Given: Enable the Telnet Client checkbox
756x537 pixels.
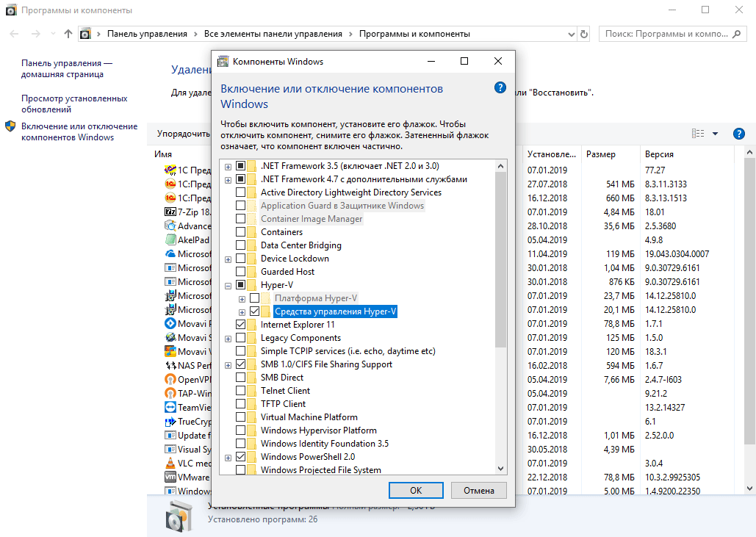Looking at the screenshot, I should [240, 391].
